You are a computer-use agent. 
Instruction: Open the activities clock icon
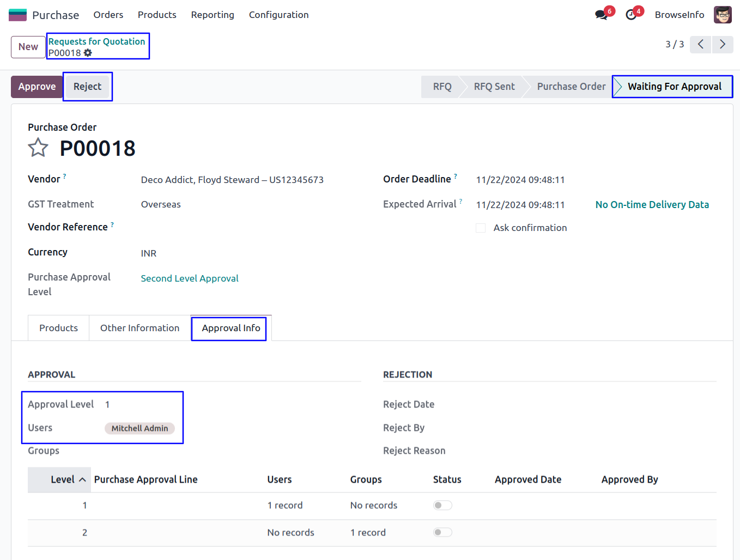pos(631,15)
